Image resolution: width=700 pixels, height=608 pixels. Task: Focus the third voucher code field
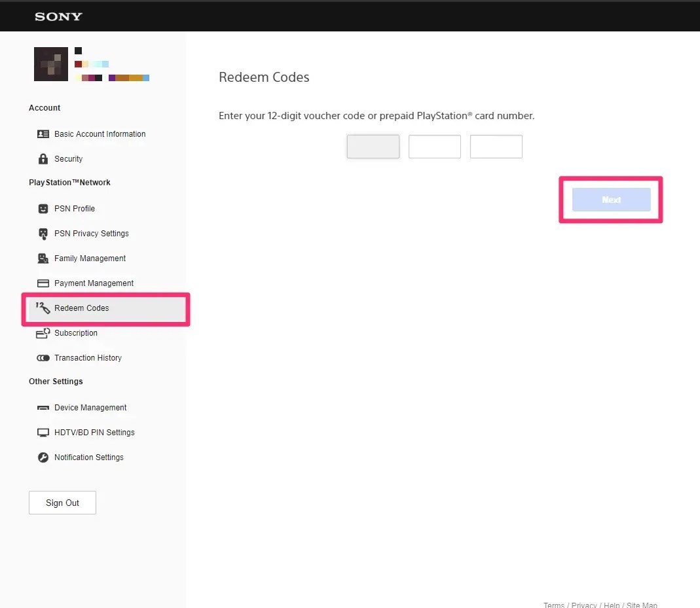coord(496,147)
